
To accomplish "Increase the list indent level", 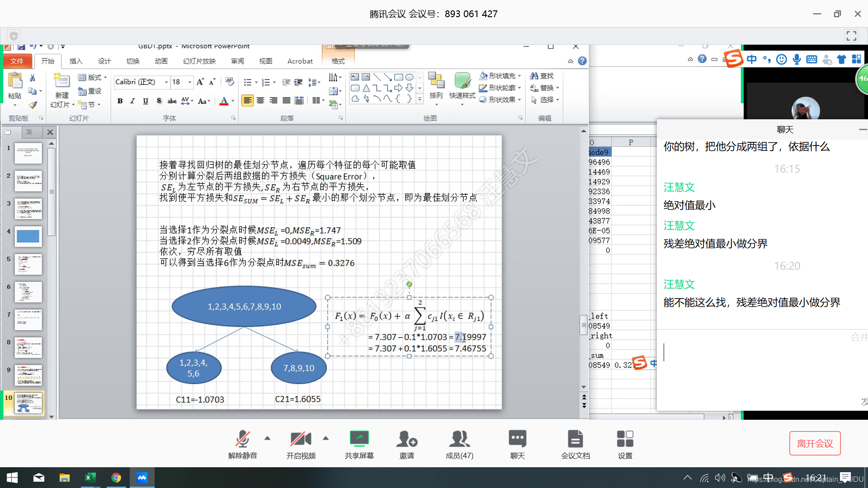I will click(x=298, y=82).
